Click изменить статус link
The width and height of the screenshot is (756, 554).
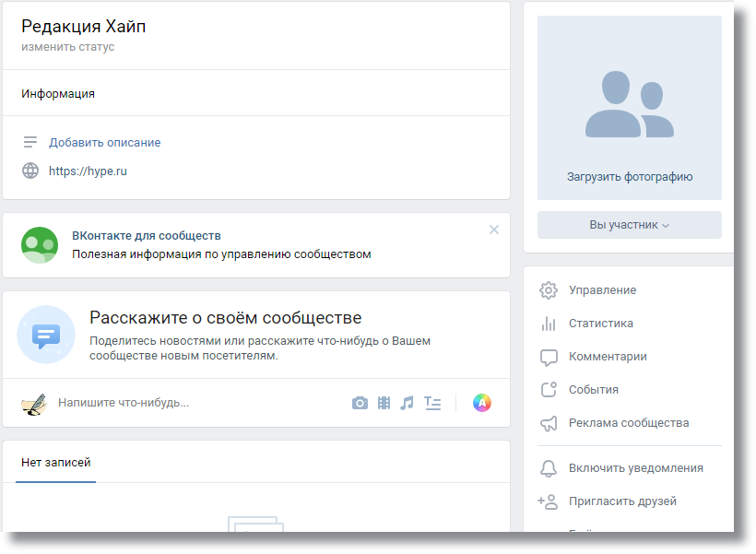[x=68, y=47]
